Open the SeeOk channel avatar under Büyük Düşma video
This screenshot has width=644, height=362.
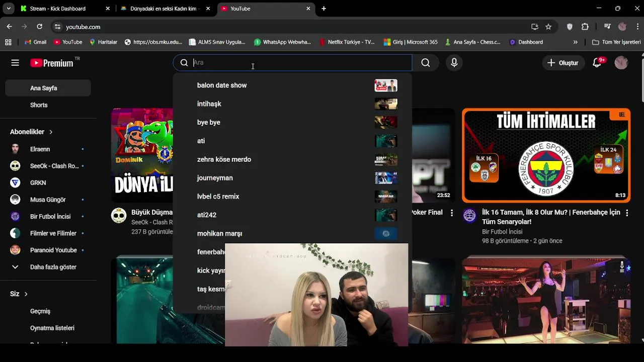tap(119, 216)
